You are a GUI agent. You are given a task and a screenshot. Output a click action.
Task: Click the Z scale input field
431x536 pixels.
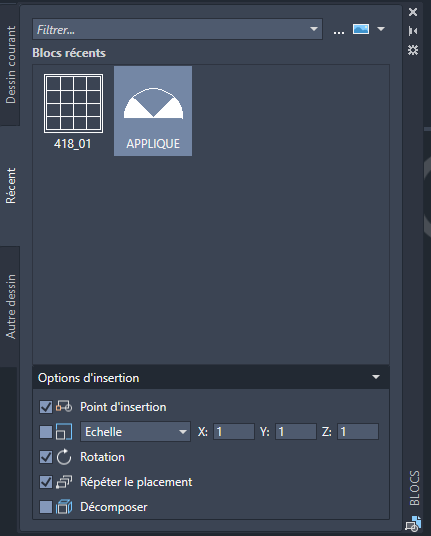click(x=358, y=431)
